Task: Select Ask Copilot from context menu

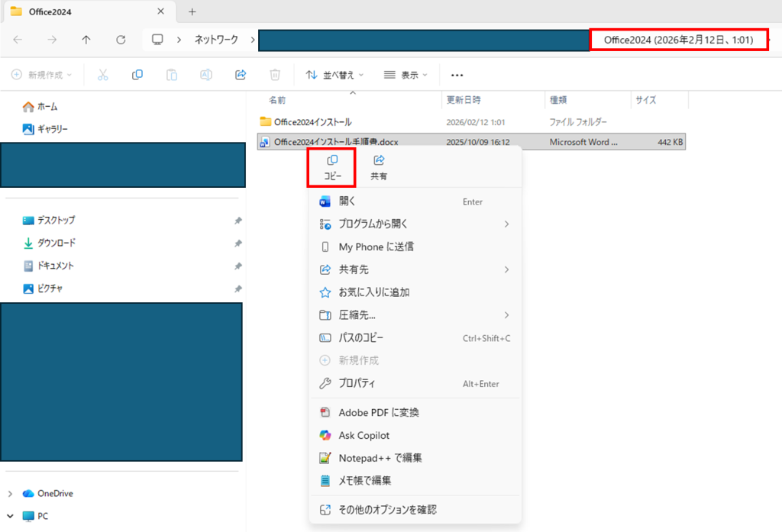Action: coord(364,435)
